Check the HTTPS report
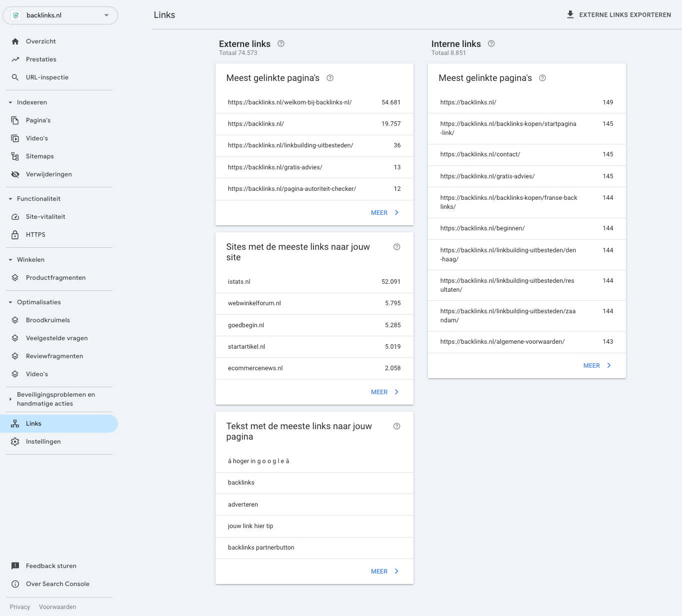This screenshot has height=616, width=682. point(35,234)
